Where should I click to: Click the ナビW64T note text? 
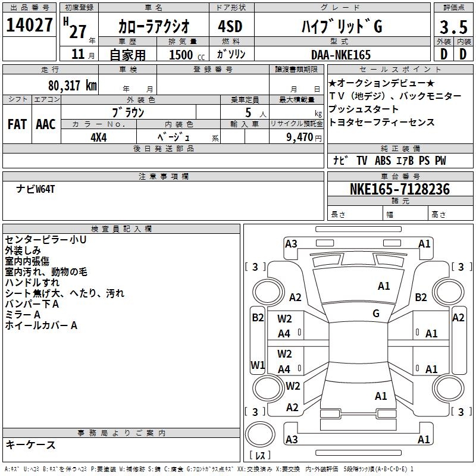click(36, 189)
